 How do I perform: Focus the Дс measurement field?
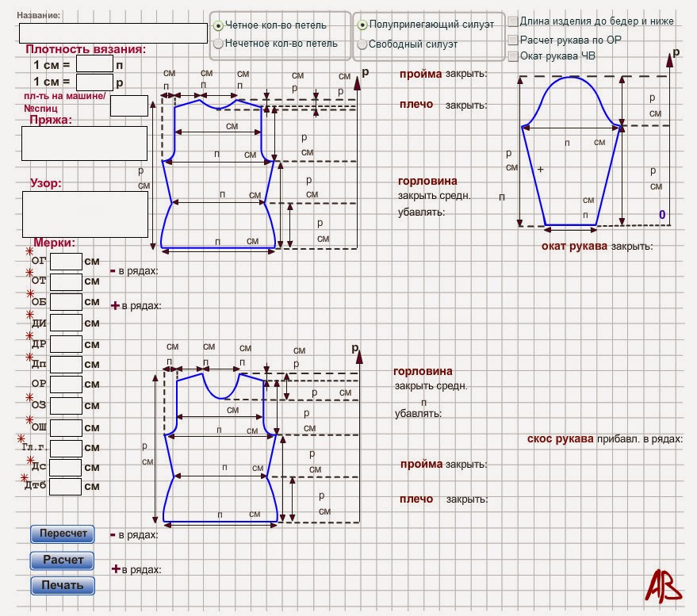[x=65, y=468]
